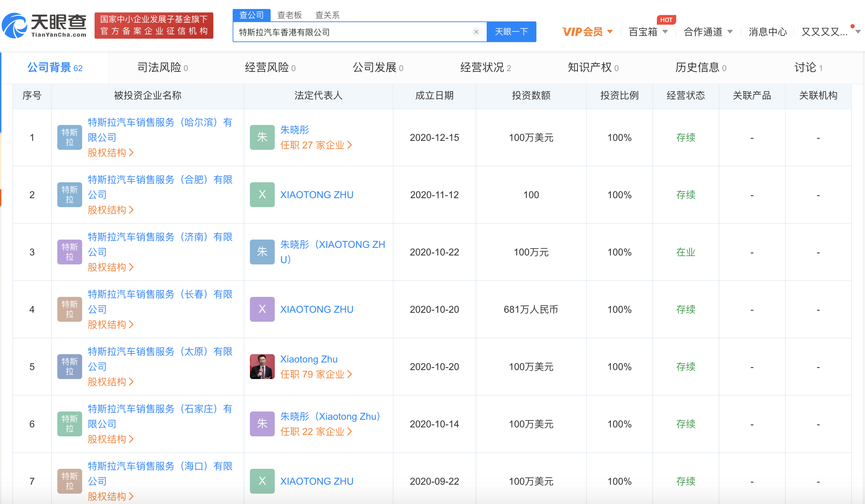The image size is (865, 504).
Task: Open the 百宝箱 dropdown menu
Action: [648, 32]
